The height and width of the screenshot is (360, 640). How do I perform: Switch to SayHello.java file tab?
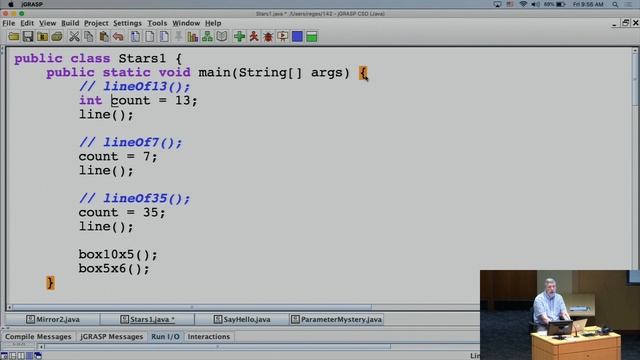point(242,319)
